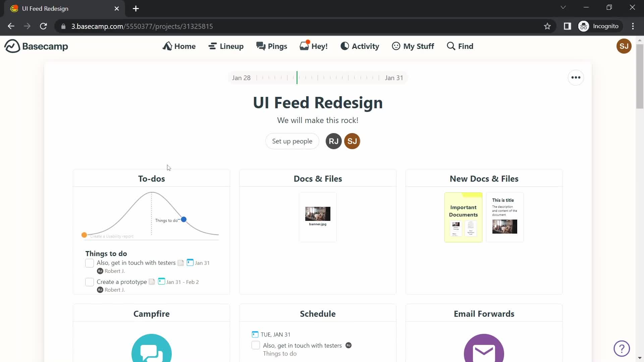Click the banner.jpg file thumbnail
644x362 pixels.
pos(318,215)
